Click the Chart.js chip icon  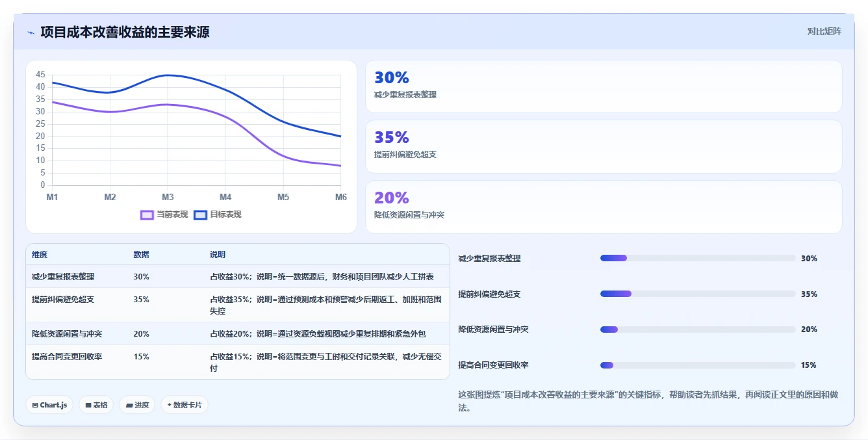coord(35,405)
